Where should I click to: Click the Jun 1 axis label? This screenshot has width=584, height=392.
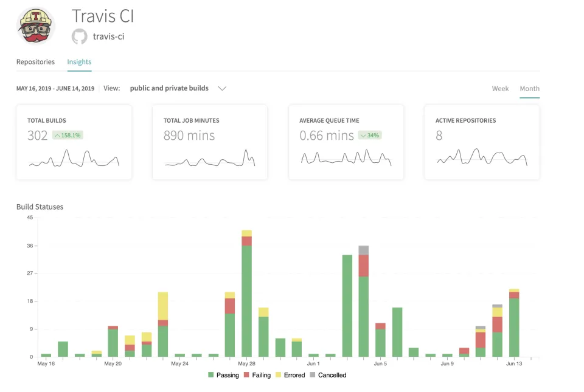tap(313, 363)
